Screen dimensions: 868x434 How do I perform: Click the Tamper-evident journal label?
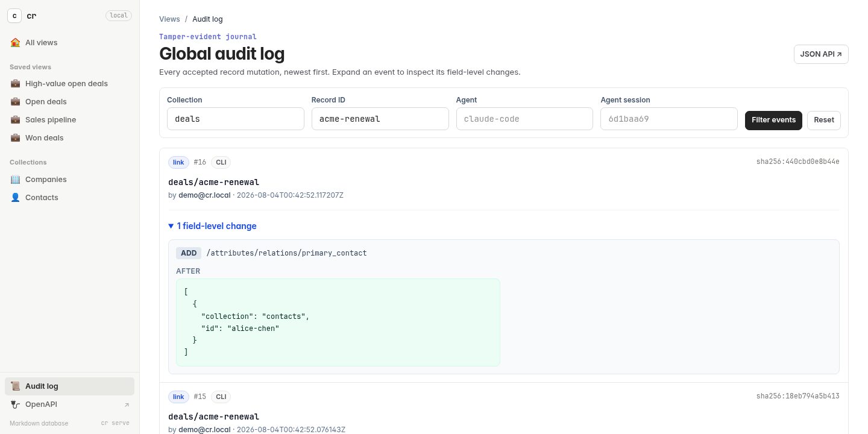(208, 37)
